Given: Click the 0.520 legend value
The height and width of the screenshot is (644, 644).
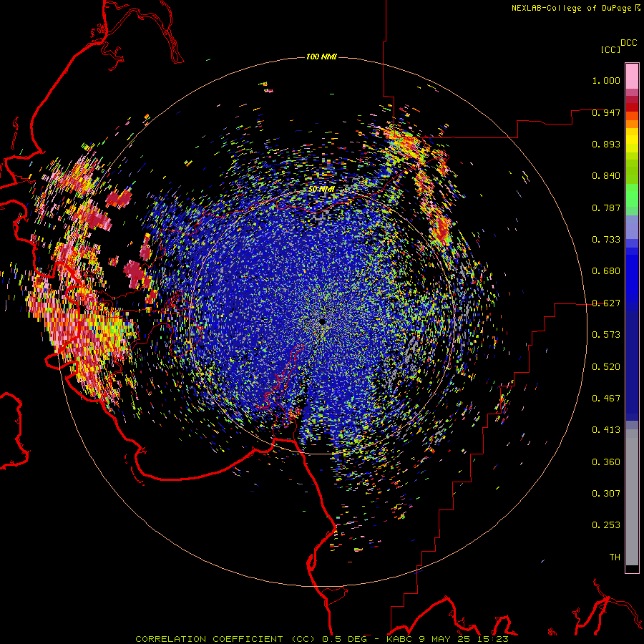Looking at the screenshot, I should click(x=606, y=367).
